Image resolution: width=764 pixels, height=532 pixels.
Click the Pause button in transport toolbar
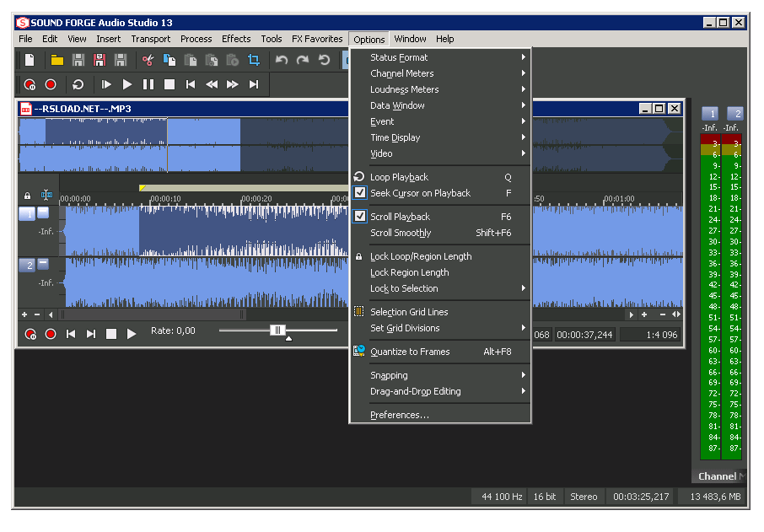[148, 84]
